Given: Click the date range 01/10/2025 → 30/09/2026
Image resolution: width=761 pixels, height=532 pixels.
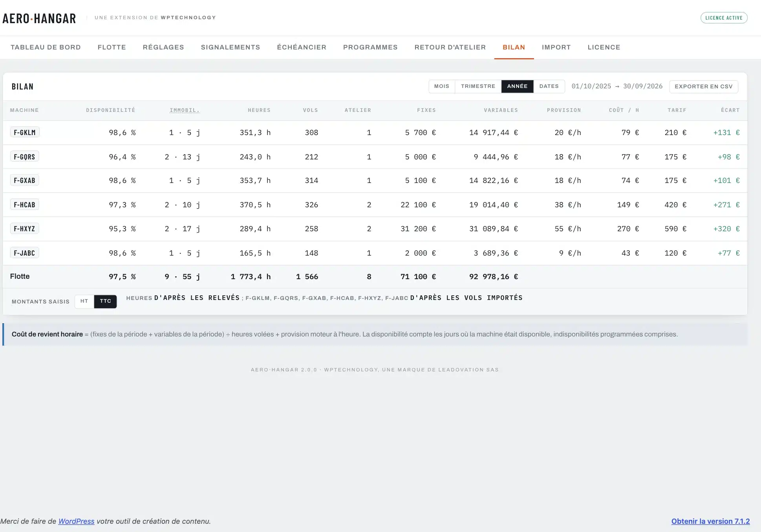Looking at the screenshot, I should 617,86.
